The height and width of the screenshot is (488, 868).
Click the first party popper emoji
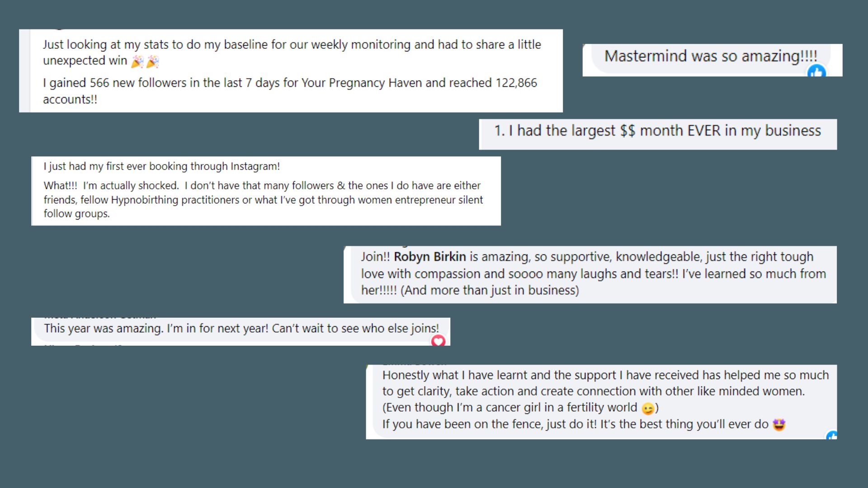tap(137, 61)
